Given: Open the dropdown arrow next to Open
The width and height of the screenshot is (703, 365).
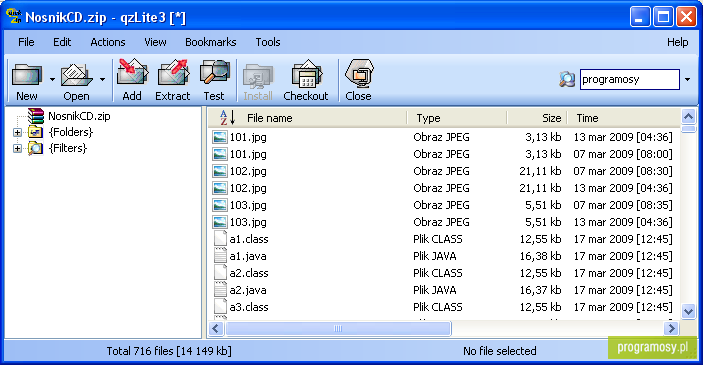Looking at the screenshot, I should coord(102,80).
